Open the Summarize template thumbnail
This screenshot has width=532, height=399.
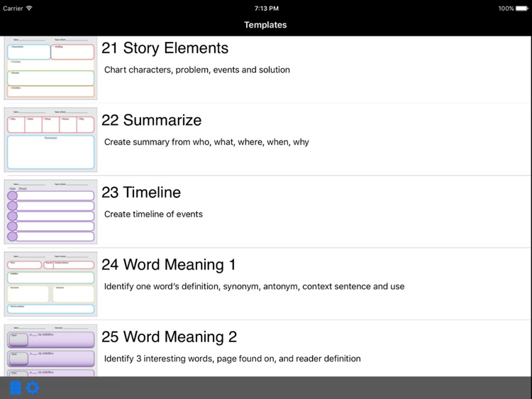(50, 140)
